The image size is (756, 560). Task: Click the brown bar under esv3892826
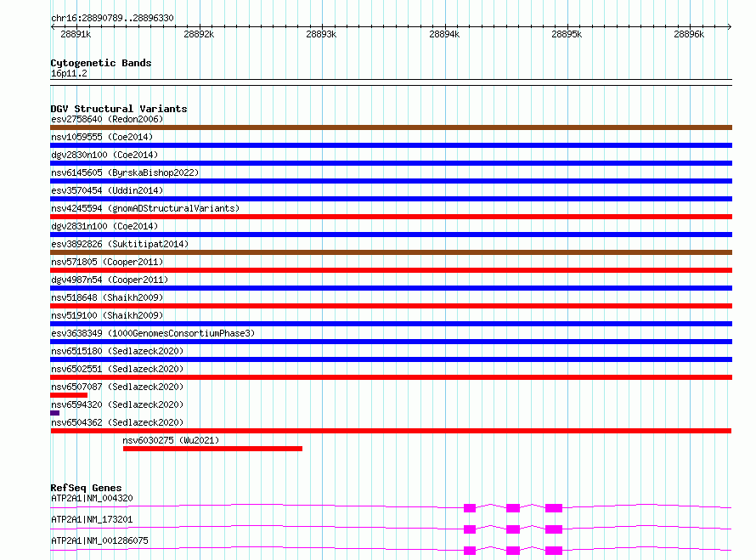point(391,252)
